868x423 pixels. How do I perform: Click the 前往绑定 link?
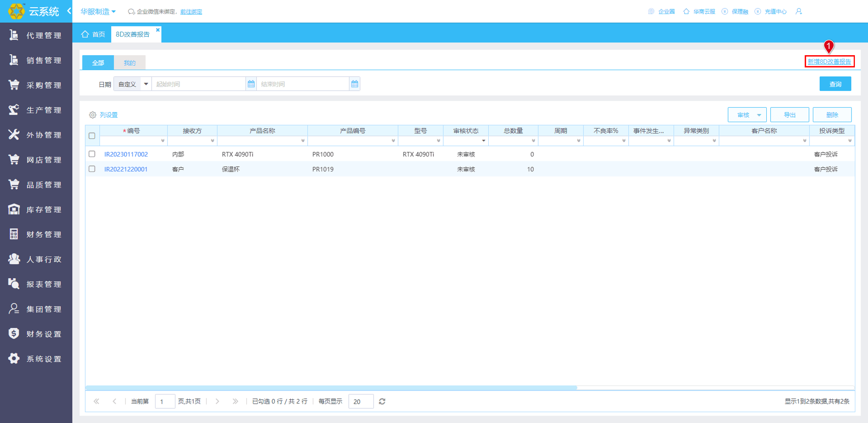[191, 12]
